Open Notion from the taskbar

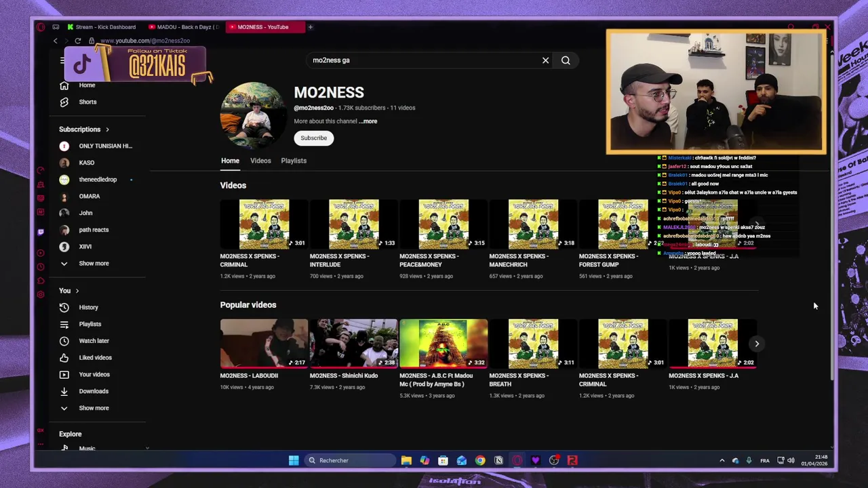click(x=498, y=460)
